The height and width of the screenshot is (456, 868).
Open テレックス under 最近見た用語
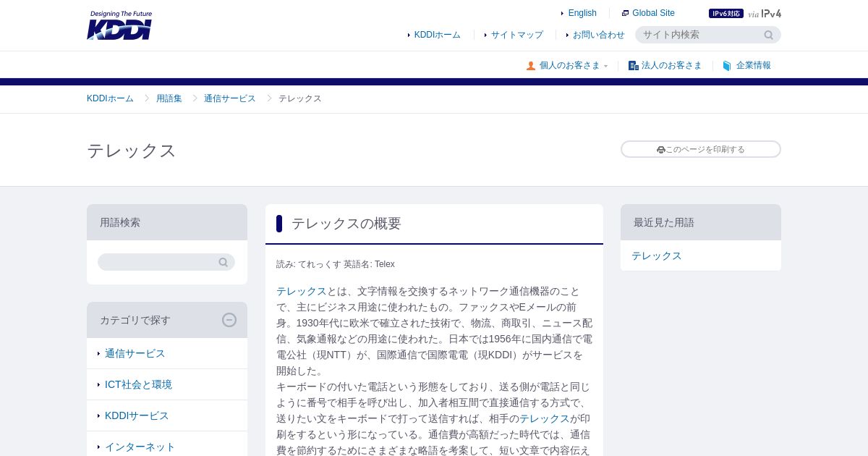coord(656,256)
